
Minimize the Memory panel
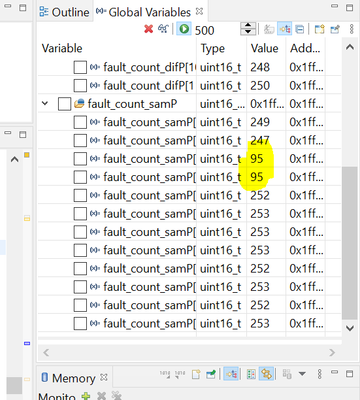[x=335, y=372]
